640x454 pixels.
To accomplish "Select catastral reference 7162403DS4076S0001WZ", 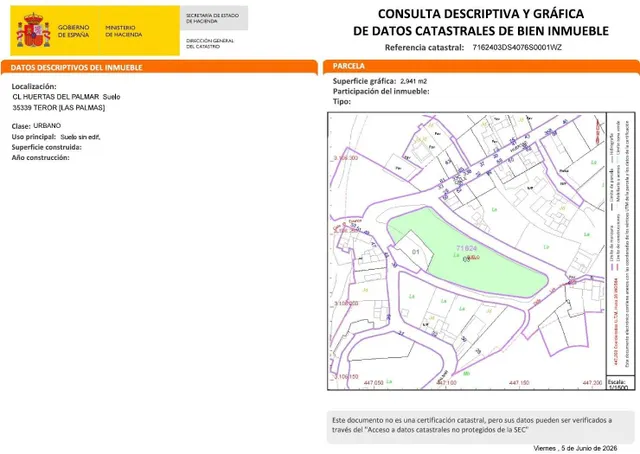I will point(517,47).
